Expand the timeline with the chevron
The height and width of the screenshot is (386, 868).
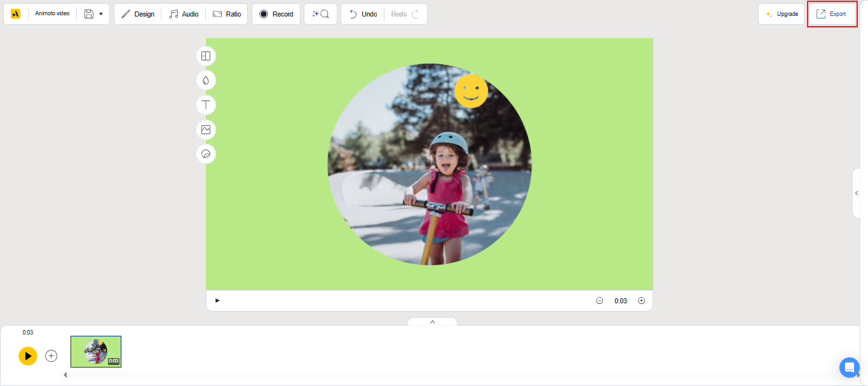click(x=432, y=321)
